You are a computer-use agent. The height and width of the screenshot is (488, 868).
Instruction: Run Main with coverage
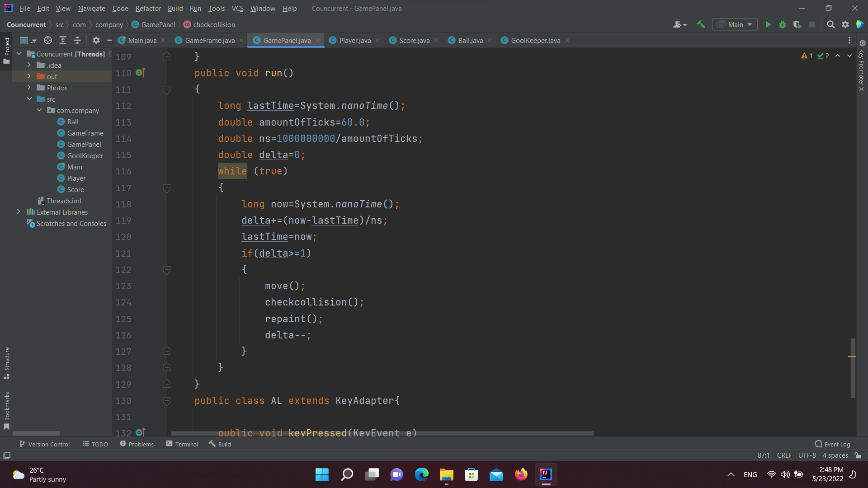point(797,24)
